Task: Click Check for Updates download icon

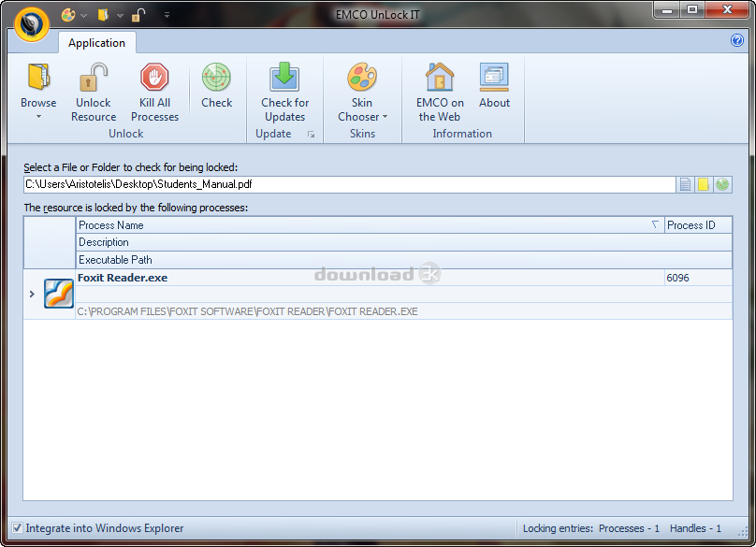Action: click(x=284, y=77)
